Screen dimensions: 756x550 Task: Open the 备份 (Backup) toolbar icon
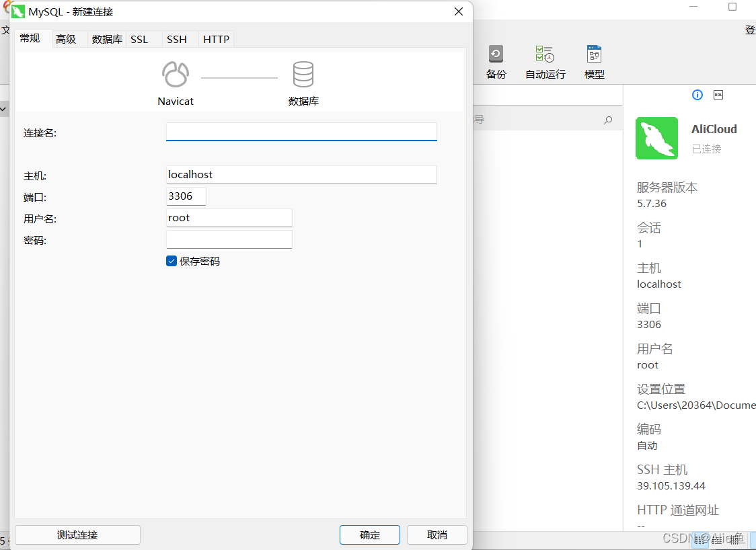[496, 62]
